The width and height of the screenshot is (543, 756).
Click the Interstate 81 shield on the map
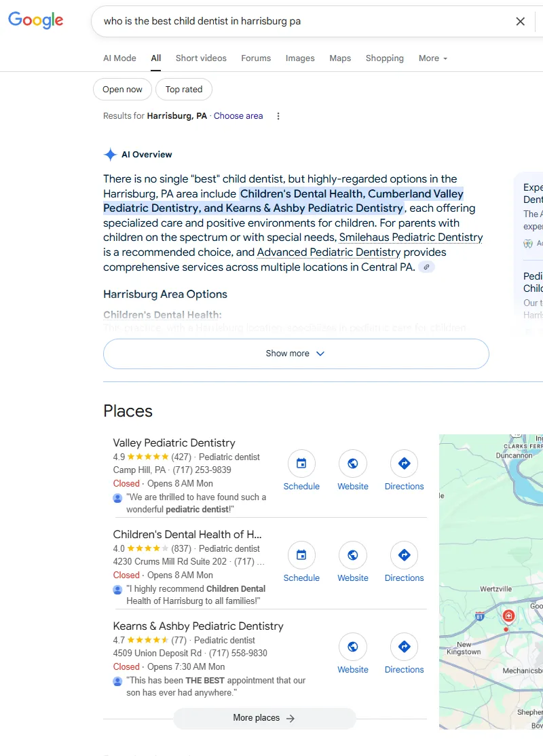pos(479,616)
